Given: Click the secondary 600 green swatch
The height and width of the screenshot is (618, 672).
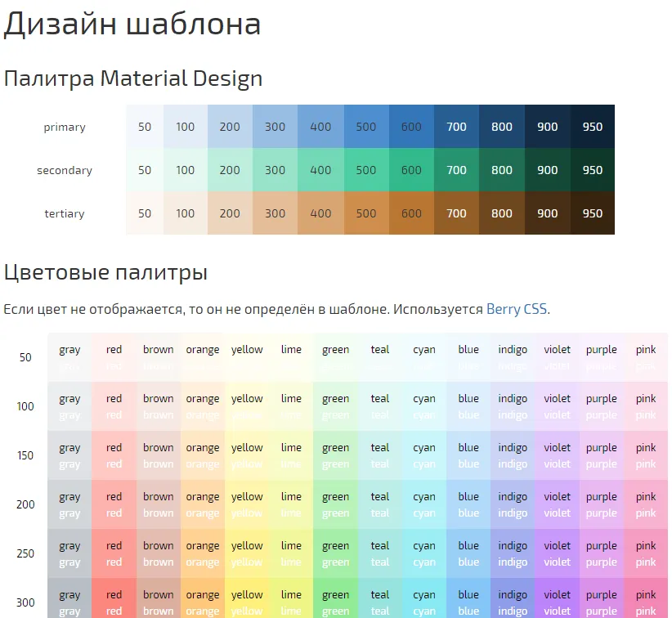Looking at the screenshot, I should tap(411, 170).
